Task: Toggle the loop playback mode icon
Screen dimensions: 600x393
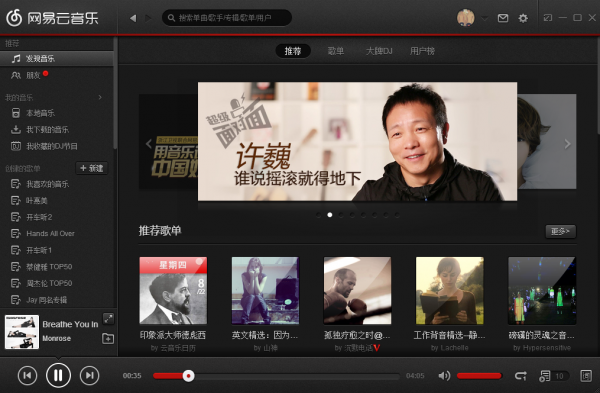Action: click(521, 376)
